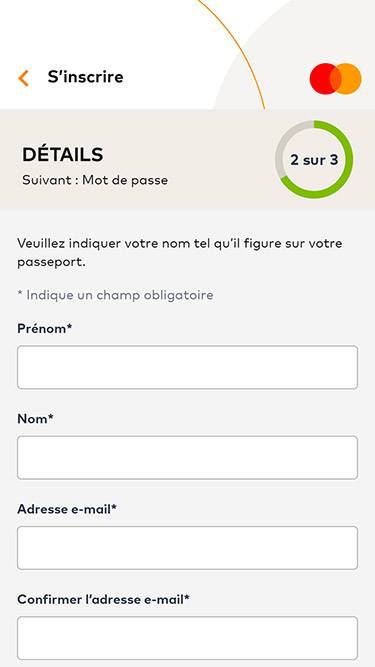Viewport: 375px width, 667px height.
Task: Focus the Prénom text field
Action: 188,368
